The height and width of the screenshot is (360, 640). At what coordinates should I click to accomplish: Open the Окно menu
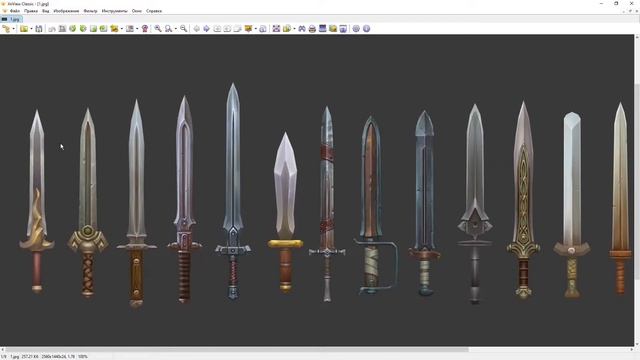136,11
